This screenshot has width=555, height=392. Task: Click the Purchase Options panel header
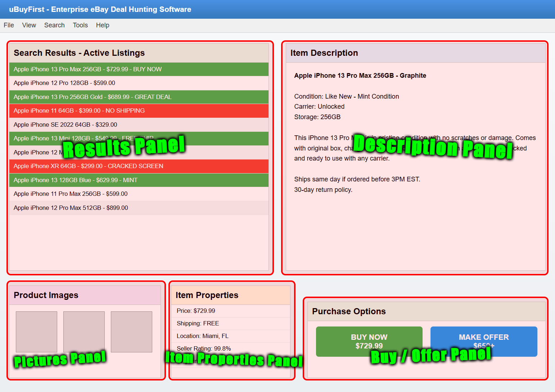click(427, 311)
